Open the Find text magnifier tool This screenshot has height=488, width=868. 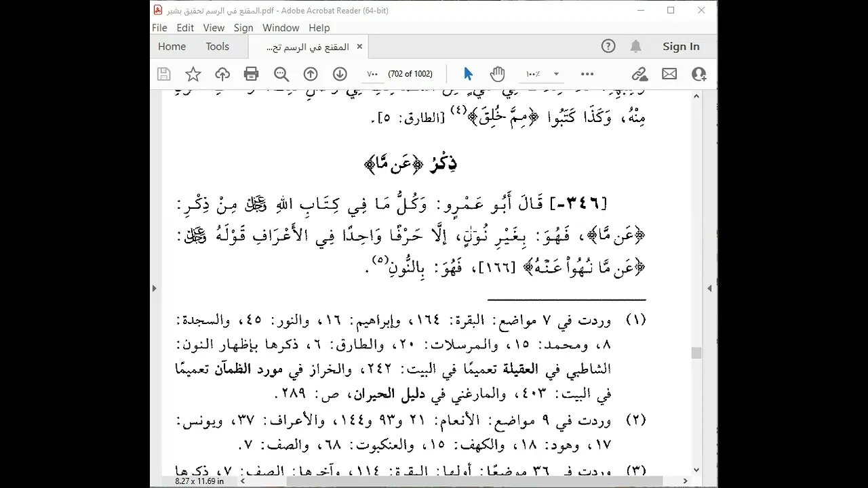[281, 74]
